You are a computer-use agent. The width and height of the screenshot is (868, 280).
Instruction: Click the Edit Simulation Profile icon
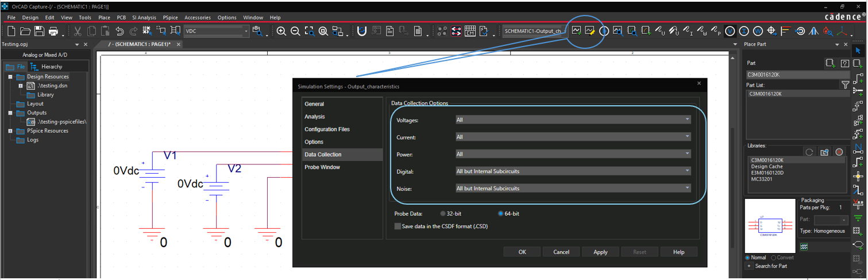(x=589, y=31)
